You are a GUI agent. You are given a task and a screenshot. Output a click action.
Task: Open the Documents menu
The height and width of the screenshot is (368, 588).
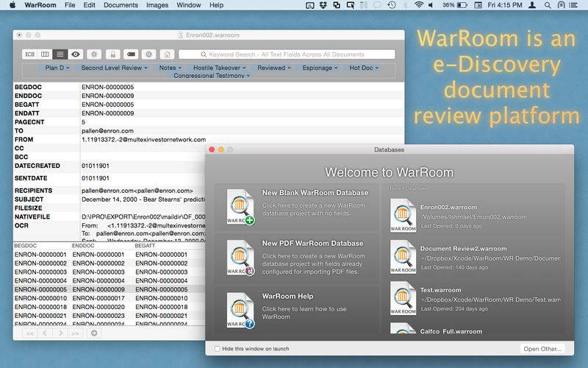(121, 5)
